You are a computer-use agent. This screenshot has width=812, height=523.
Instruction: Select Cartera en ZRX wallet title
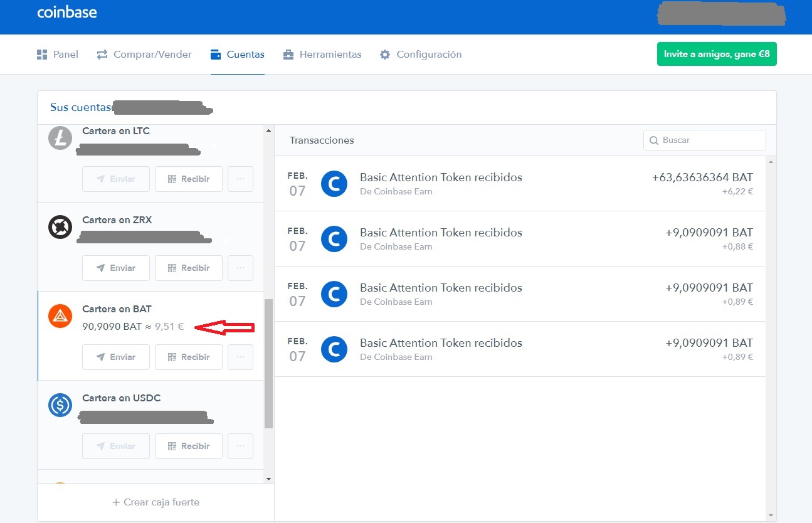[117, 220]
